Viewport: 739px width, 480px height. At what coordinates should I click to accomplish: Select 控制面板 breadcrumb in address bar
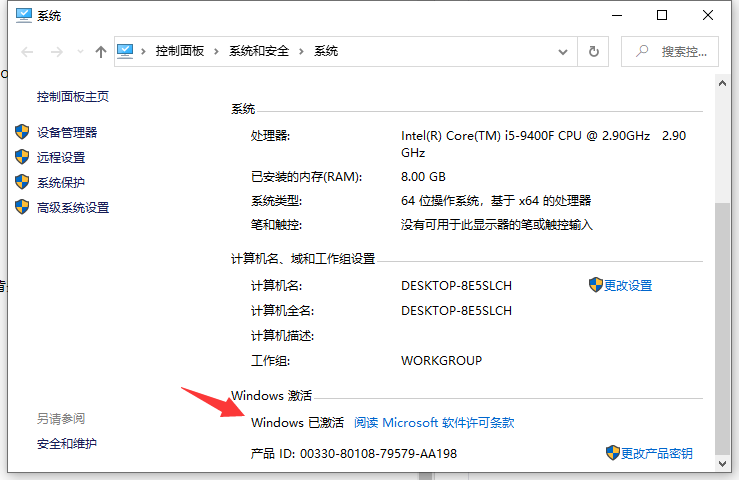click(x=179, y=51)
